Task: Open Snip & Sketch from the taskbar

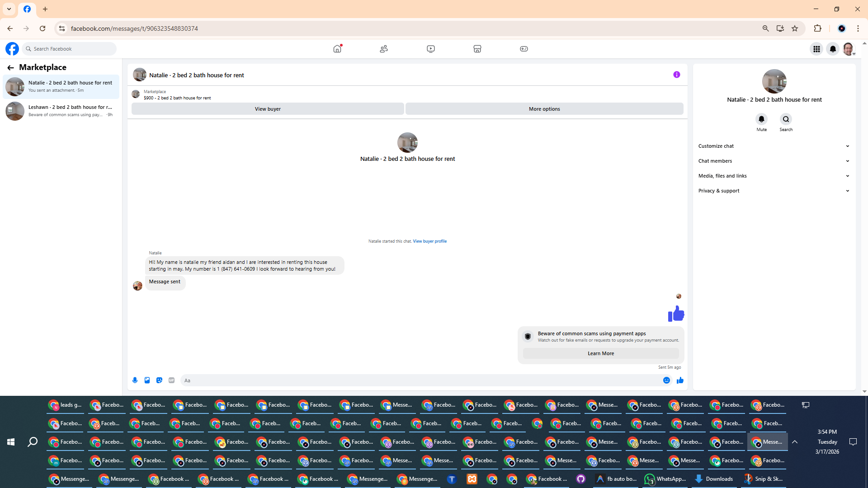Action: pos(764,479)
